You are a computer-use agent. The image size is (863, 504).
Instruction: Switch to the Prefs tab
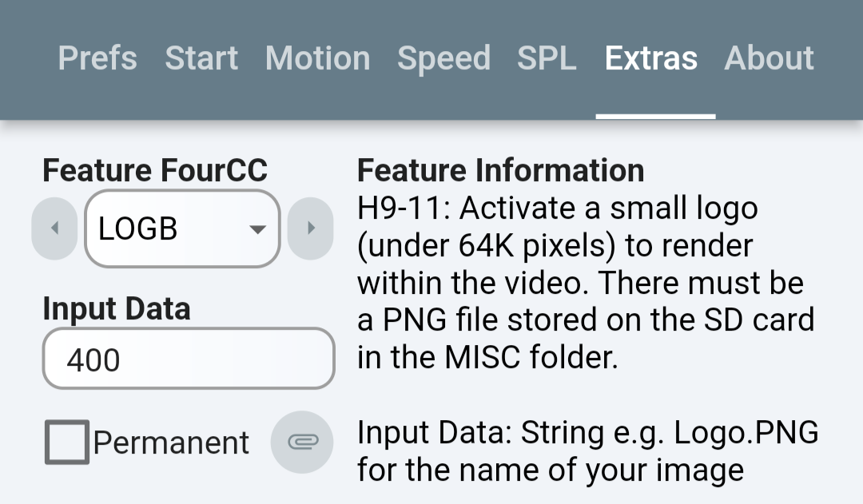tap(97, 58)
